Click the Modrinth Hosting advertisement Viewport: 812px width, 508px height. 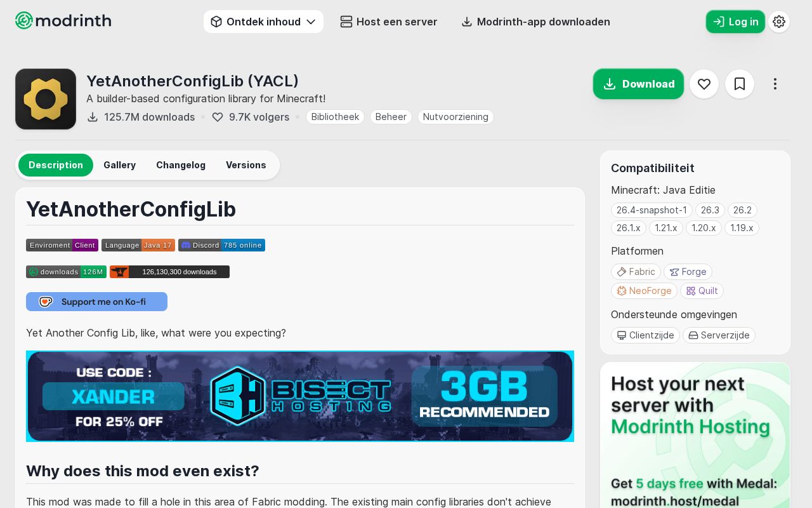(695, 435)
